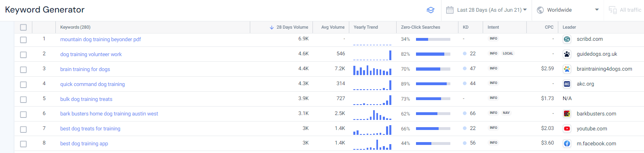Screen dimensions: 644x153
Task: Click KD dot for brain training for dogs
Action: (465, 69)
